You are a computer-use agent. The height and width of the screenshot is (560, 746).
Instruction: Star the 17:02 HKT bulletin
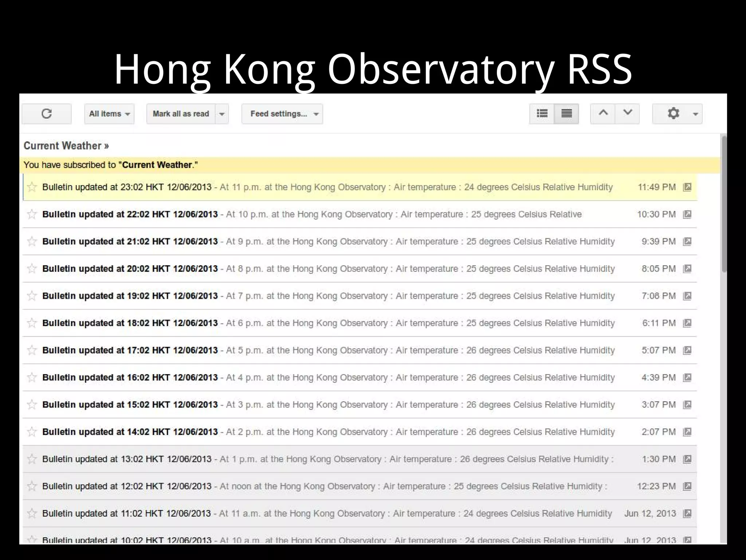[32, 350]
